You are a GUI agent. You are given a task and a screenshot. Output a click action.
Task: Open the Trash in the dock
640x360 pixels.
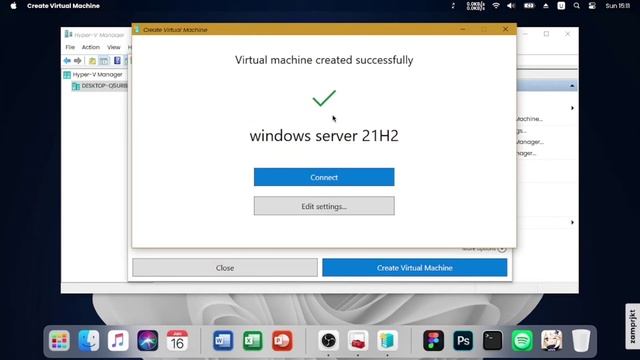581,340
